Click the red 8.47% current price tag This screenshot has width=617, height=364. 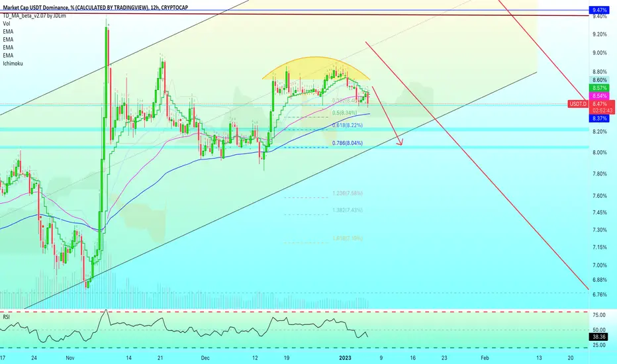point(601,104)
